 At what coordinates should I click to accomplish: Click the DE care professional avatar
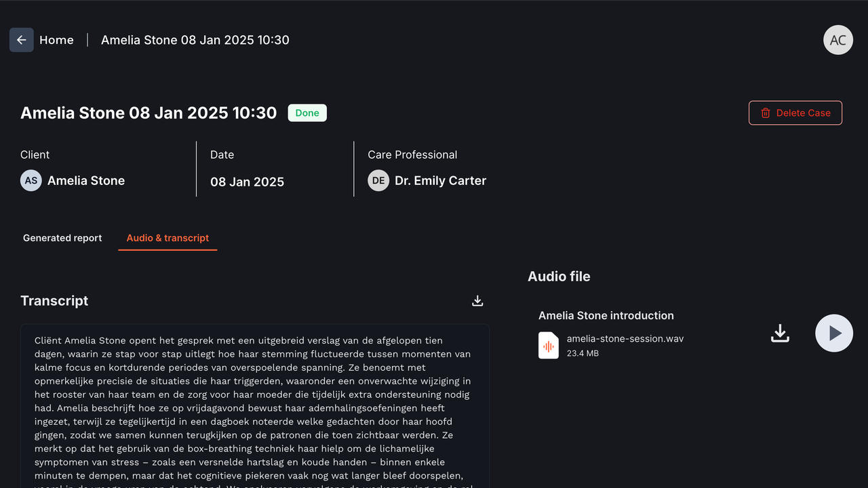point(378,181)
